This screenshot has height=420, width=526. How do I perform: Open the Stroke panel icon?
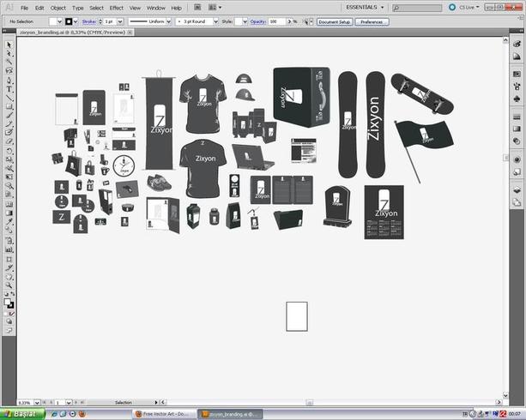tap(517, 117)
